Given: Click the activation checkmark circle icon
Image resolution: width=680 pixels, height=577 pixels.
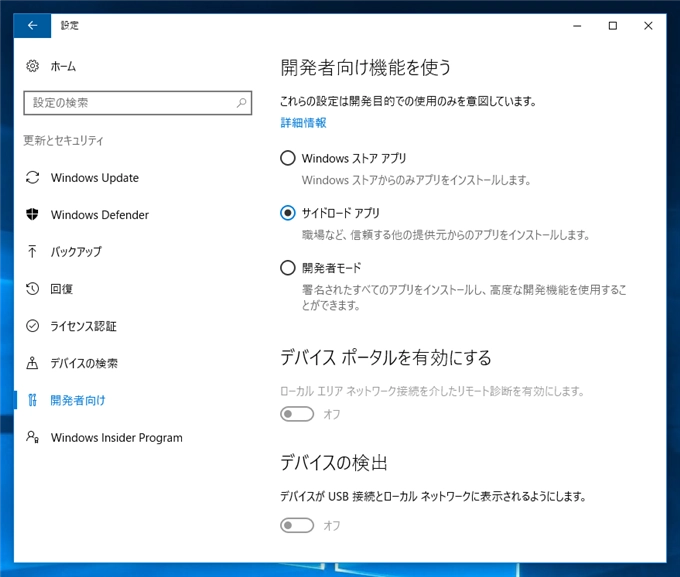Looking at the screenshot, I should (33, 326).
